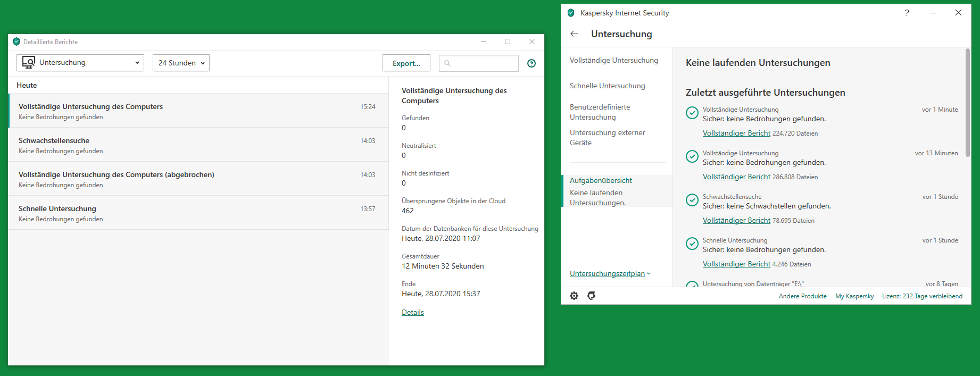
Task: Expand the Untersuchungszeitplan link menu
Action: [610, 273]
